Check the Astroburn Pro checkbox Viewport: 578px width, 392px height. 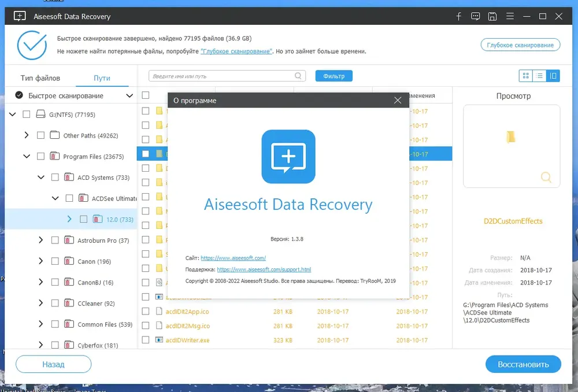point(55,241)
